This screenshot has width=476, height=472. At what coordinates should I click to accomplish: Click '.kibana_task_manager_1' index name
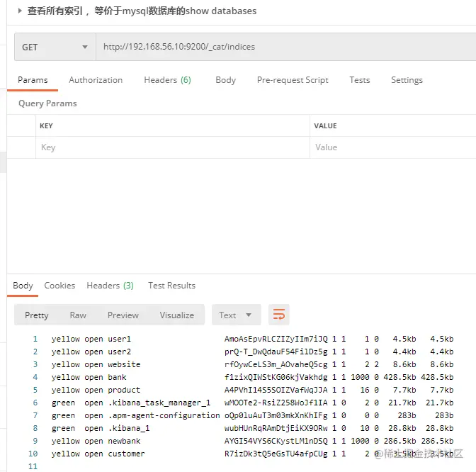point(159,403)
